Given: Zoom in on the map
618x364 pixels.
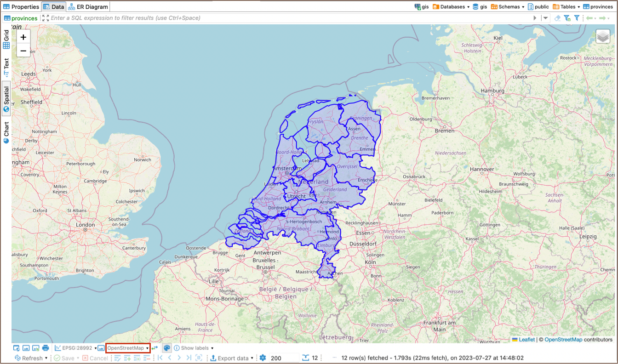Looking at the screenshot, I should (23, 37).
